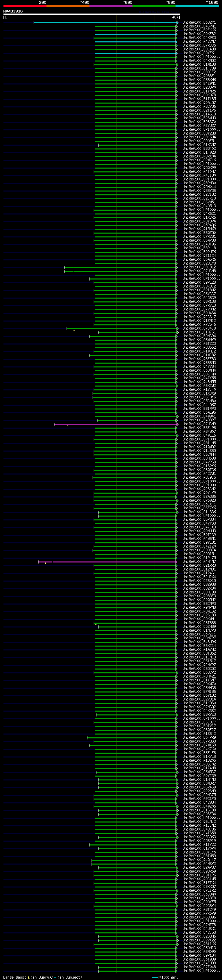Select hit label UniRef100_B8KVE3

(x=199, y=715)
